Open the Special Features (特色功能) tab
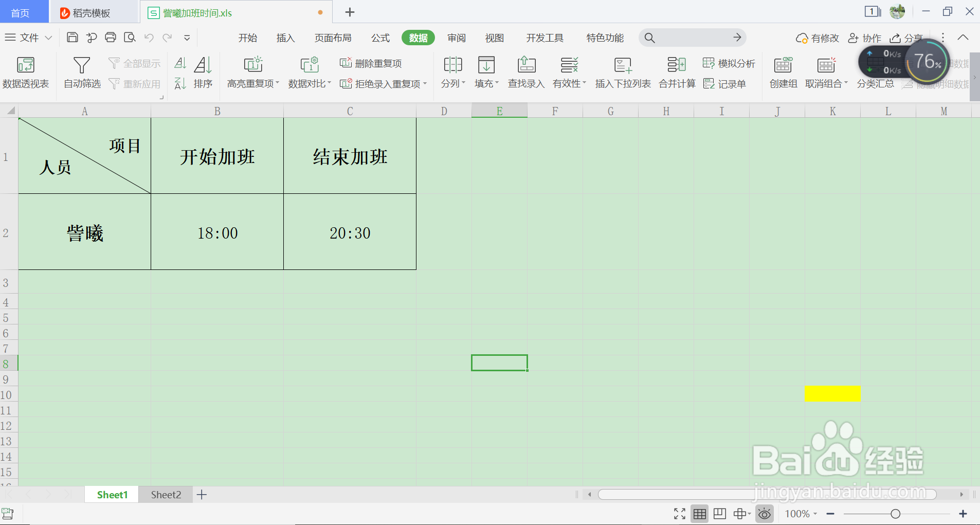980x525 pixels. 605,38
